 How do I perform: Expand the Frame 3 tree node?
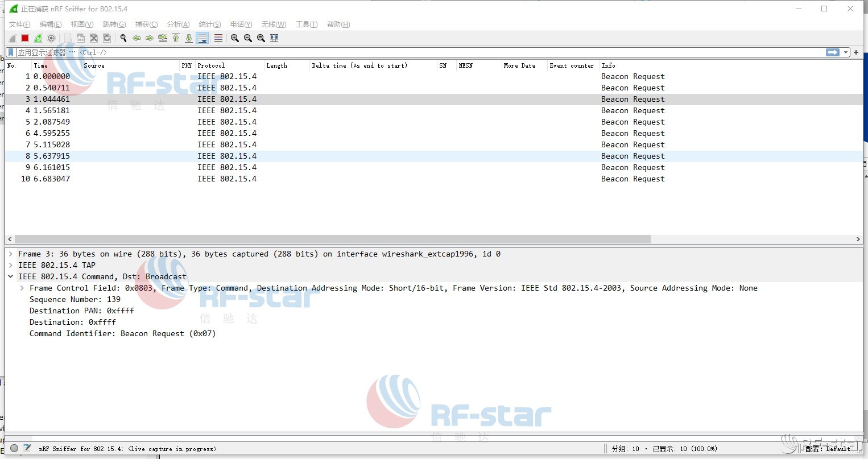tap(11, 254)
